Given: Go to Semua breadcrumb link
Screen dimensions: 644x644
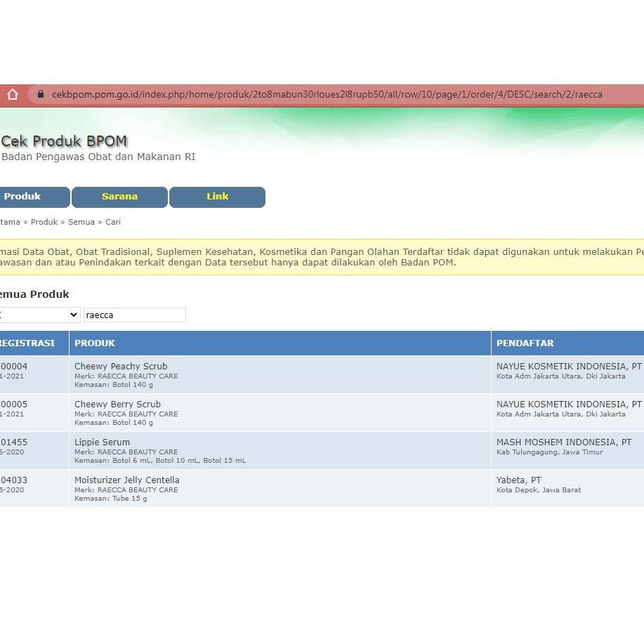Looking at the screenshot, I should pyautogui.click(x=81, y=222).
